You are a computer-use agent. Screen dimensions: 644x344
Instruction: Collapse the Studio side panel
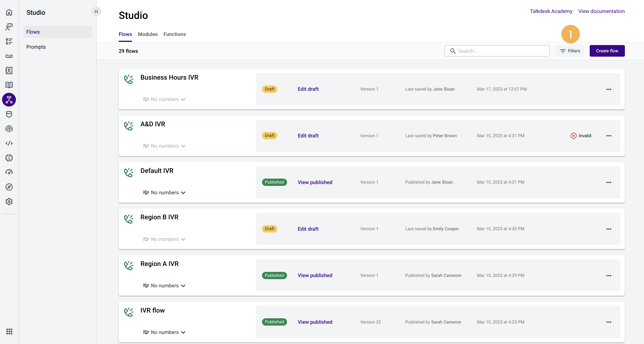coord(96,12)
